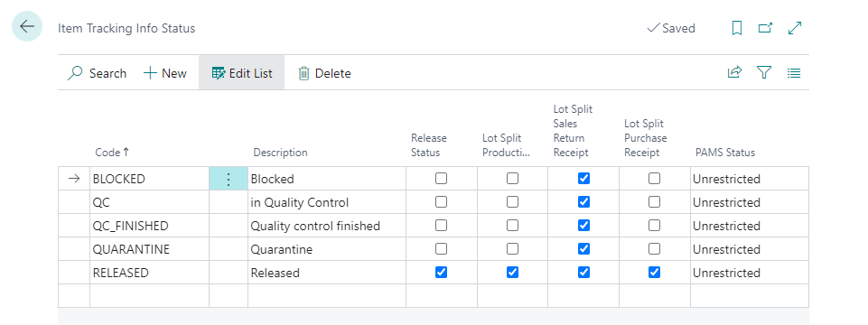Click PAMS Status Unrestricted for QC
This screenshot has height=325, width=868.
click(750, 202)
